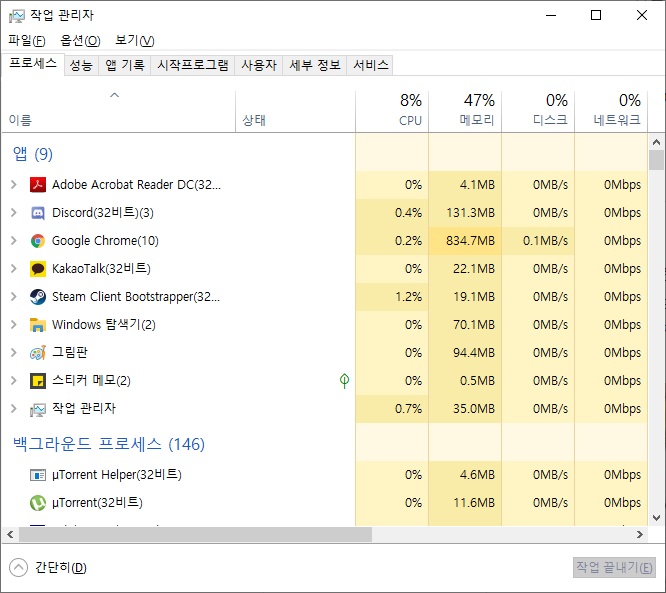Image resolution: width=666 pixels, height=593 pixels.
Task: Expand the Adobe Acrobat Reader DC row
Action: pos(14,185)
